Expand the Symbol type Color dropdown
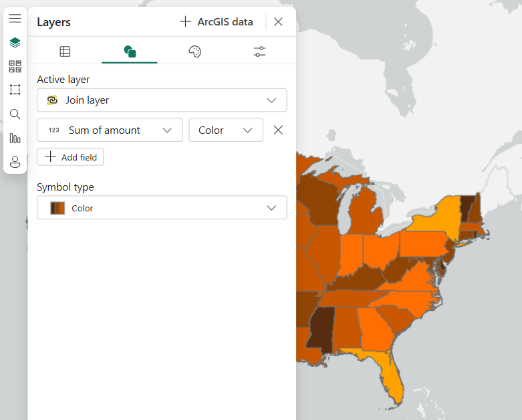The image size is (522, 420). [162, 208]
